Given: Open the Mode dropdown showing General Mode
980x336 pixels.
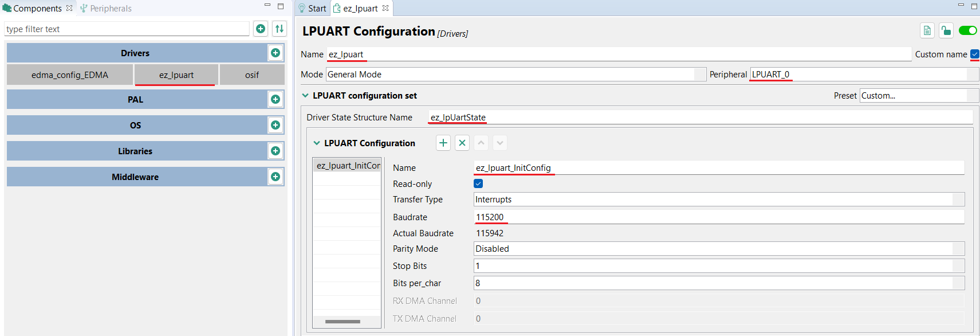Looking at the screenshot, I should [516, 75].
